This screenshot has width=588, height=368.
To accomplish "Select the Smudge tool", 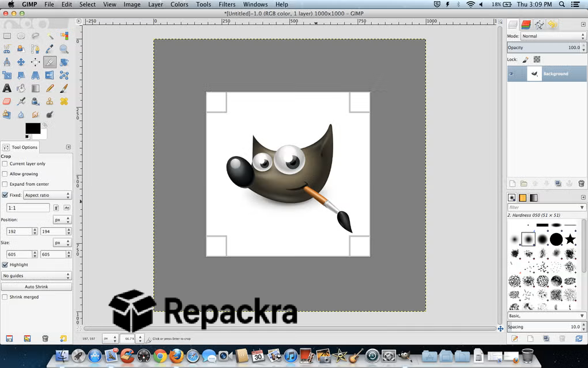I will pos(35,114).
